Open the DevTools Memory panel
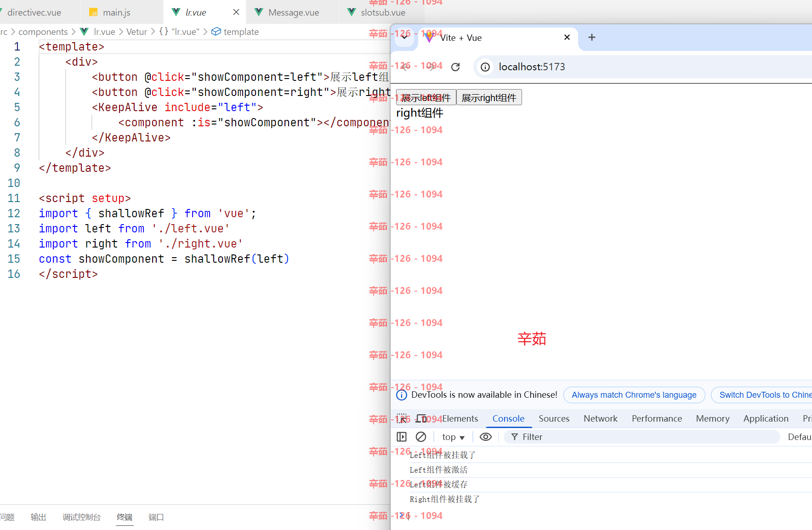Viewport: 812px width, 530px height. pos(713,418)
